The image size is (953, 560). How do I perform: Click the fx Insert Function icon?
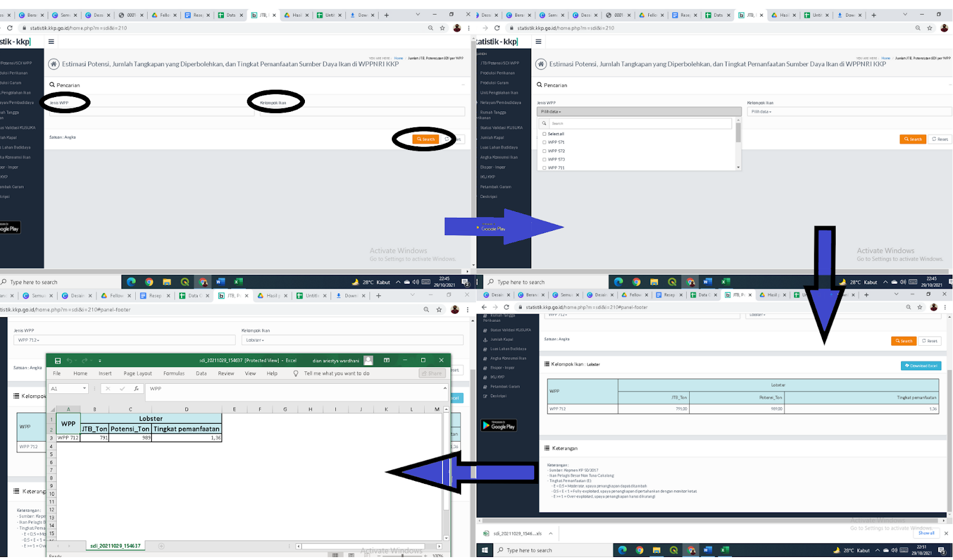pyautogui.click(x=136, y=389)
